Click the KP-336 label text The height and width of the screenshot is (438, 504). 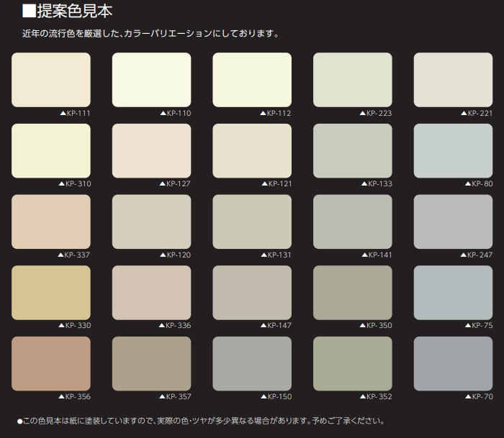click(178, 325)
